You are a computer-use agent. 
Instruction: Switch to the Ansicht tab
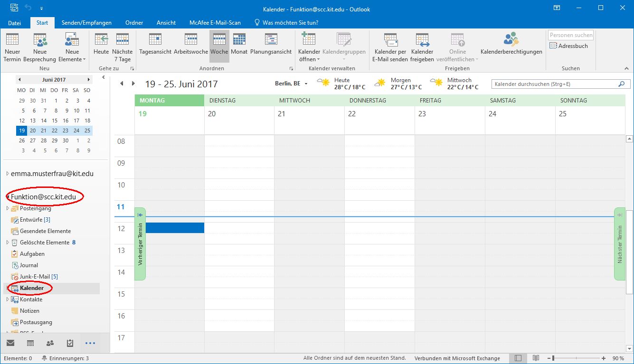[166, 22]
